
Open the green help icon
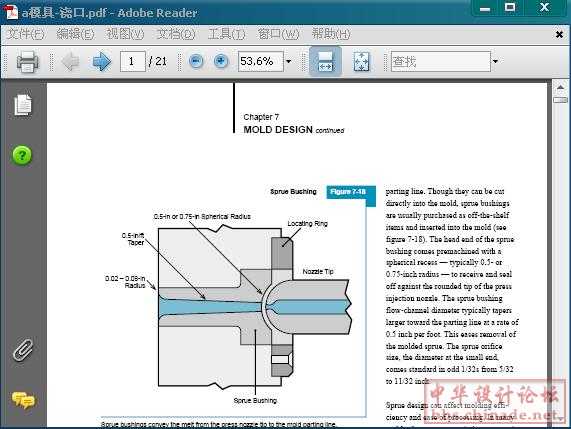coord(22,156)
